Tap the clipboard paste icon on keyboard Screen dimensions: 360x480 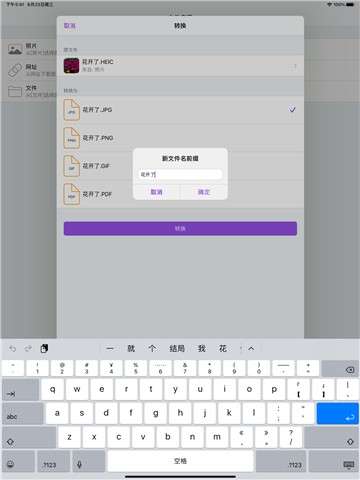click(x=44, y=349)
